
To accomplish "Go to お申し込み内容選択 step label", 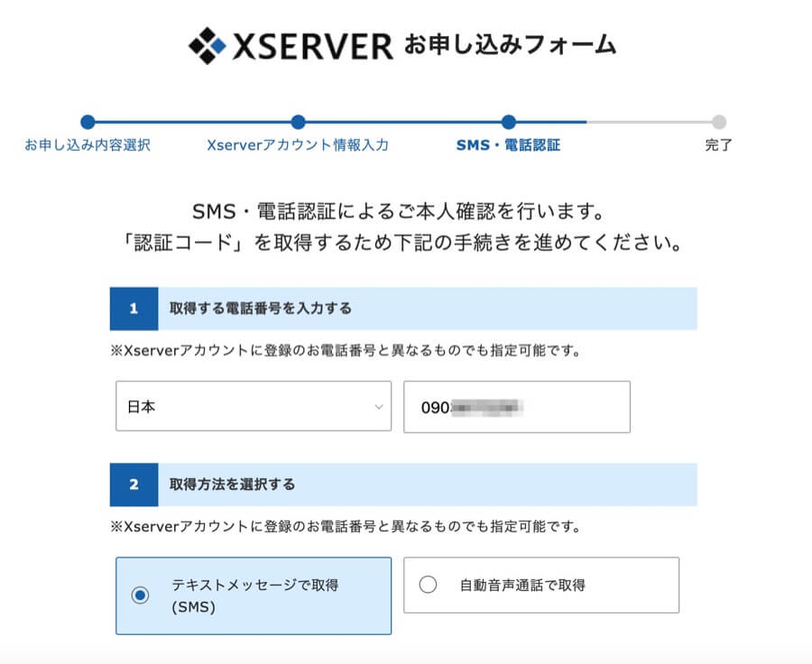I will click(x=88, y=145).
